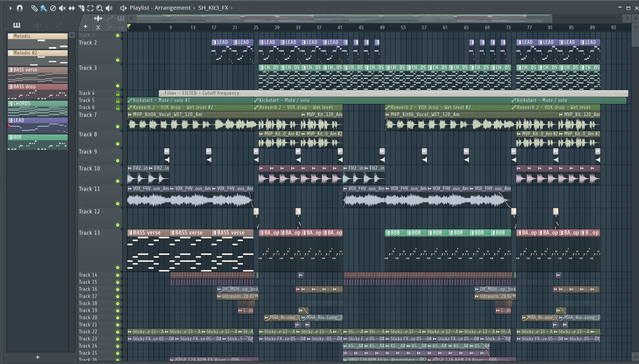Select the Slice tool
The image size is (639, 364).
coord(81,8)
